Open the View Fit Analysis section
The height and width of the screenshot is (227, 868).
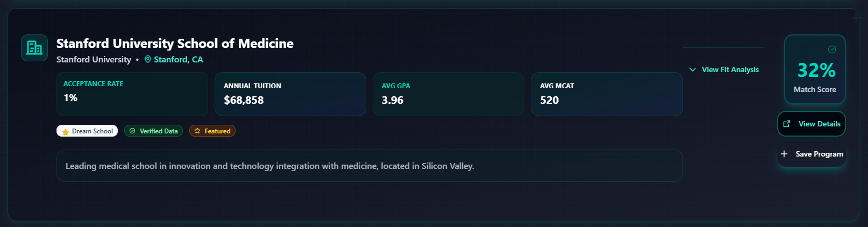click(730, 69)
